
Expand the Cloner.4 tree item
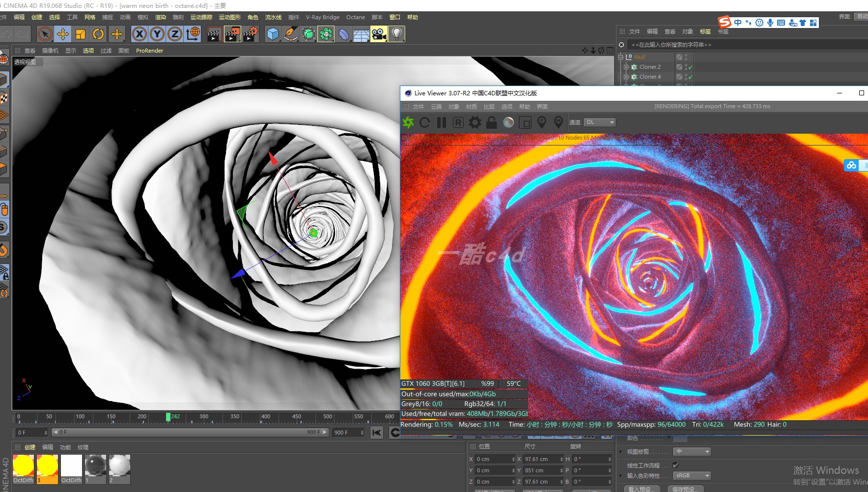pyautogui.click(x=626, y=77)
